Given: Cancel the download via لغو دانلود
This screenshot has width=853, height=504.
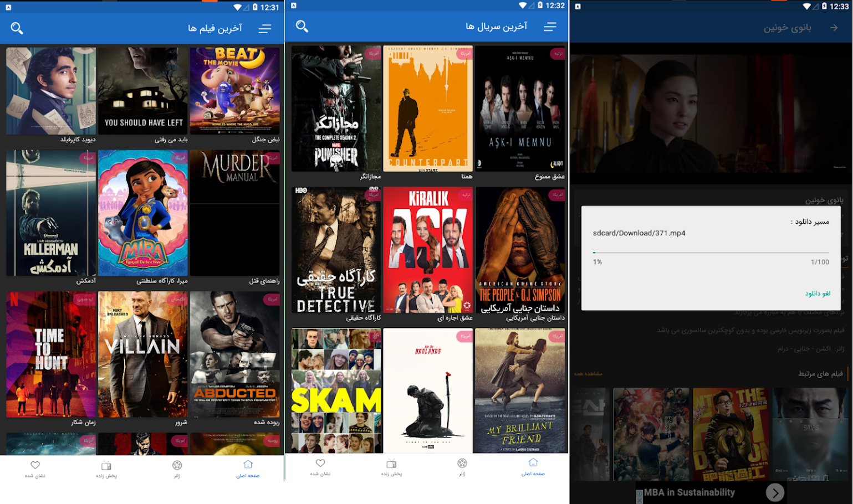Looking at the screenshot, I should pos(818,294).
